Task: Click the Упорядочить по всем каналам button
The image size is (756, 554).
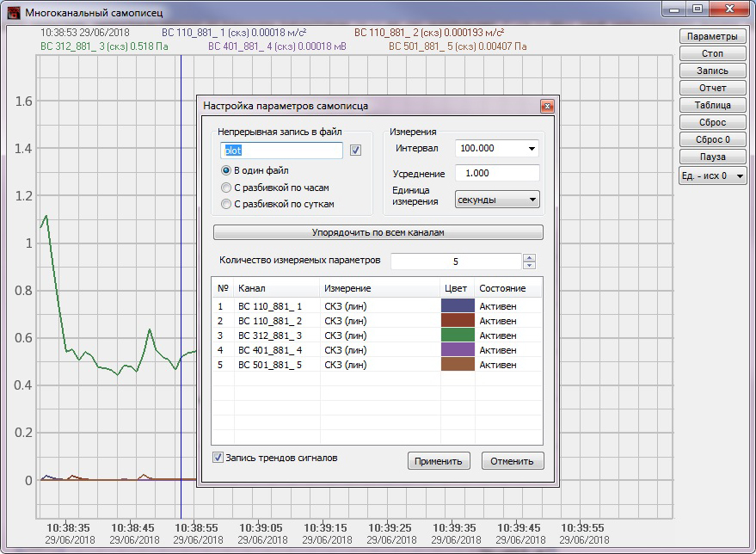Action: [x=378, y=232]
